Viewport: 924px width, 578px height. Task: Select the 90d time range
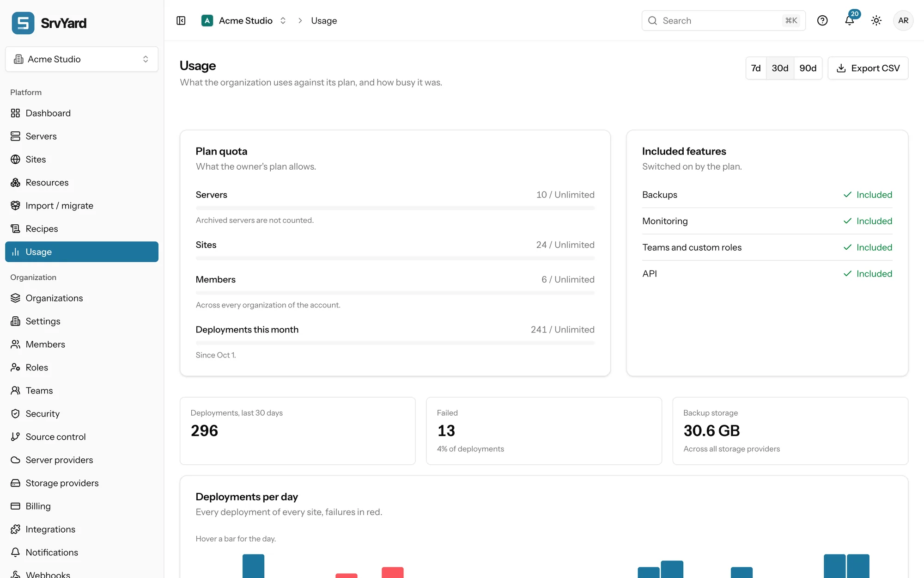(x=808, y=68)
